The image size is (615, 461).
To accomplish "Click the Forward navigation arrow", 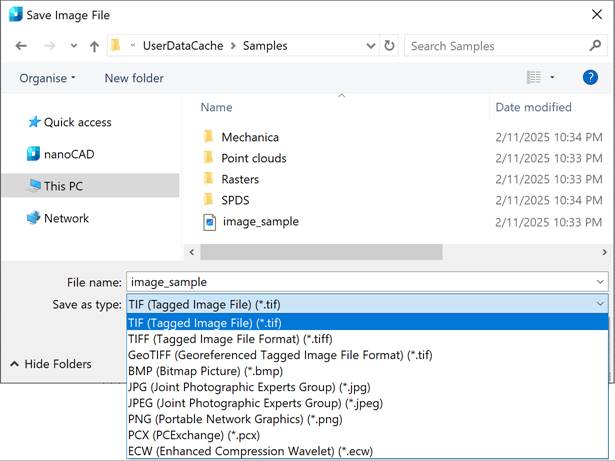I will pos(49,46).
